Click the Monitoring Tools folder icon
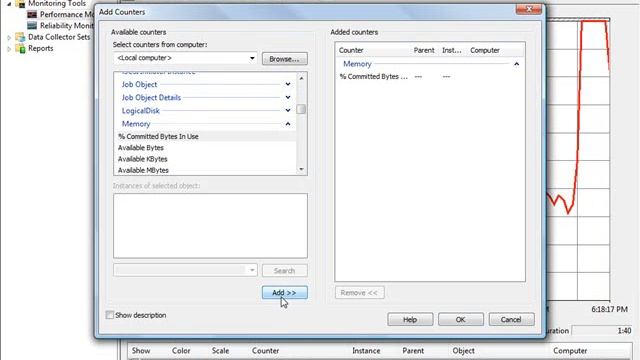The image size is (640, 360). (x=20, y=4)
